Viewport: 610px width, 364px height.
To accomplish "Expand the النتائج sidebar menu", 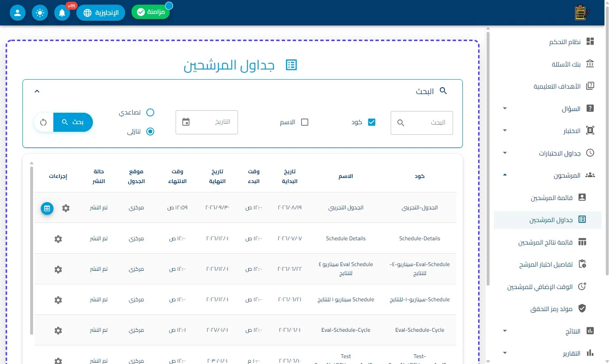I will [x=548, y=331].
